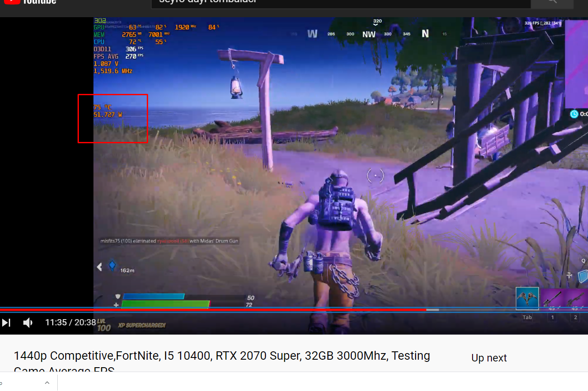Viewport: 588px width, 391px height.
Task: Click the "Up next" heading
Action: [489, 358]
